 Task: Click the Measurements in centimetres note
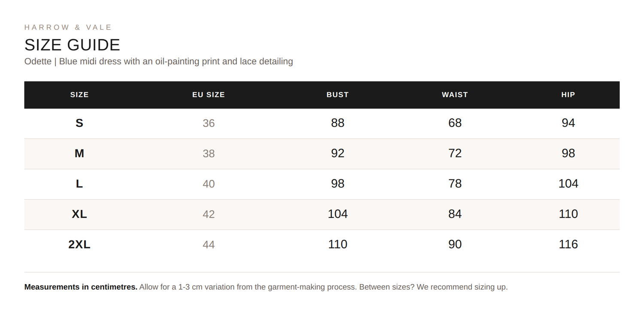click(81, 287)
